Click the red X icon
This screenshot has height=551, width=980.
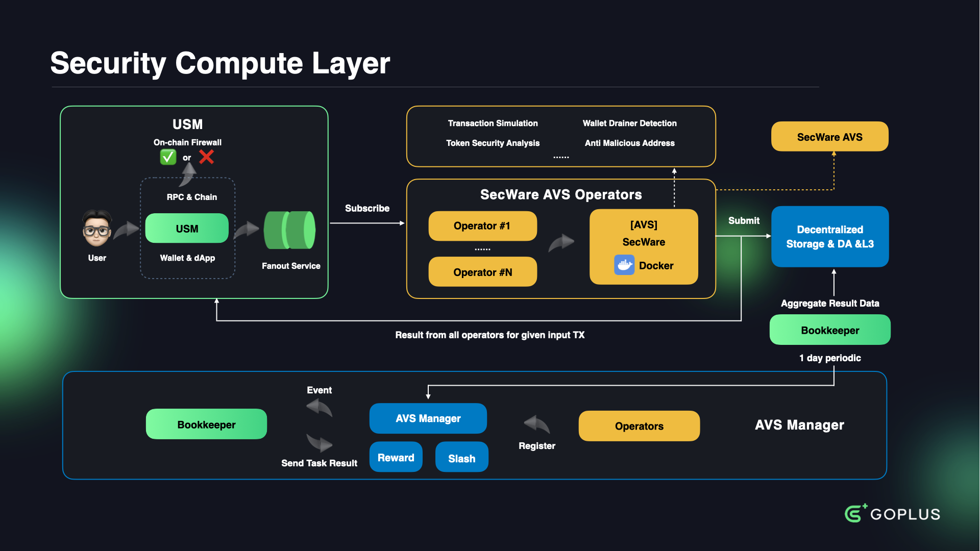click(206, 157)
